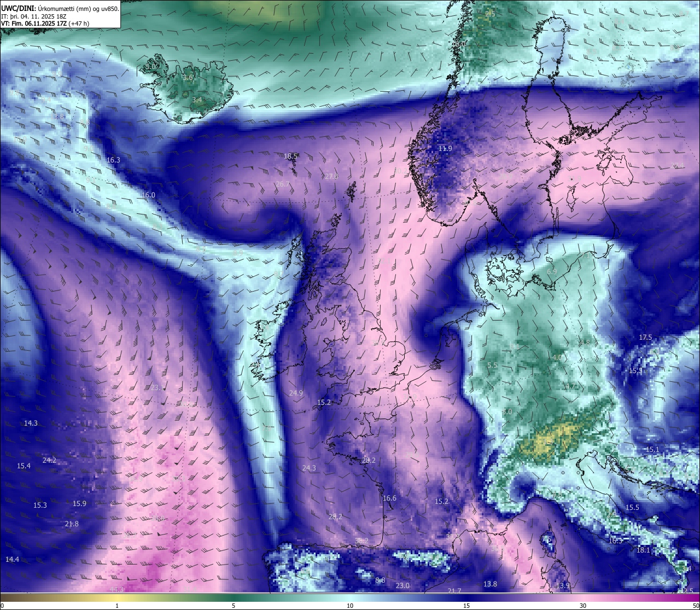Click the 3.6 value over Iceland
The height and width of the screenshot is (610, 700).
pyautogui.click(x=188, y=78)
